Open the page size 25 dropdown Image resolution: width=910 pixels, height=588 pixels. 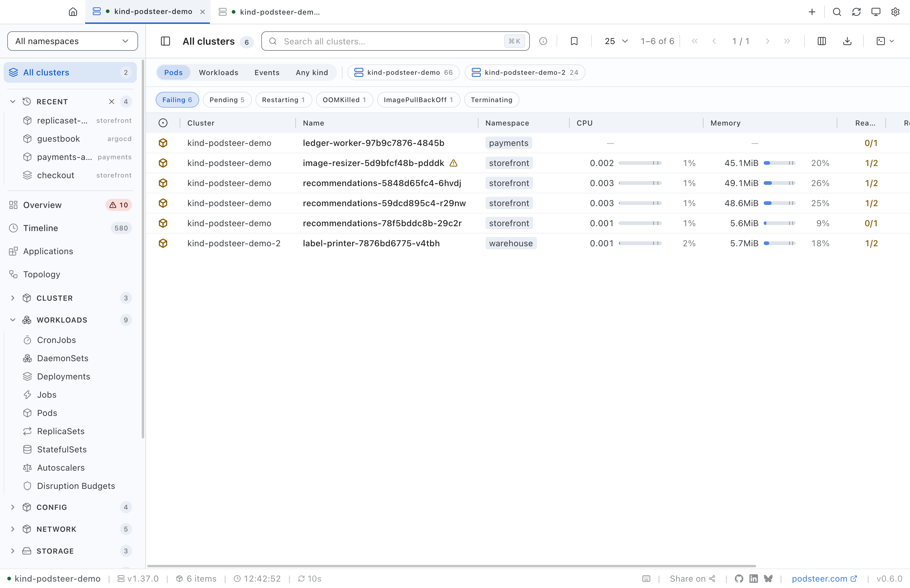[x=616, y=41]
